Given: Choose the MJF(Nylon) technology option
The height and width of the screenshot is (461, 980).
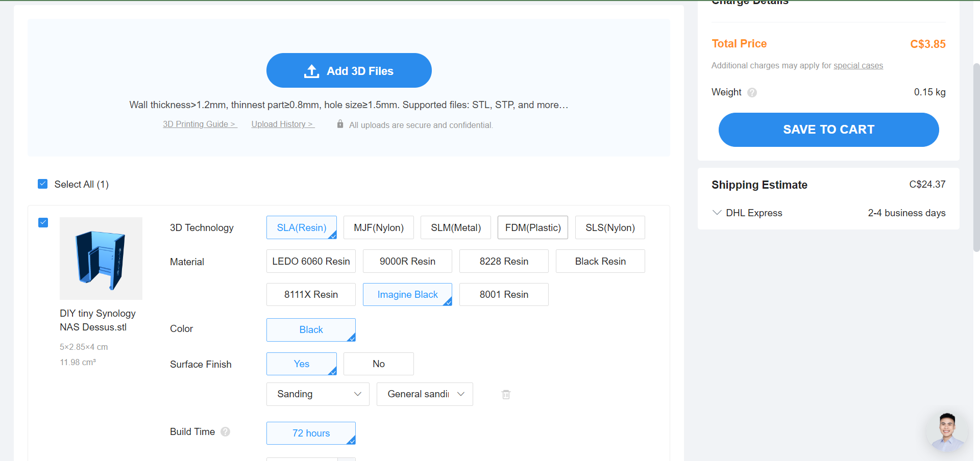Looking at the screenshot, I should coord(378,227).
